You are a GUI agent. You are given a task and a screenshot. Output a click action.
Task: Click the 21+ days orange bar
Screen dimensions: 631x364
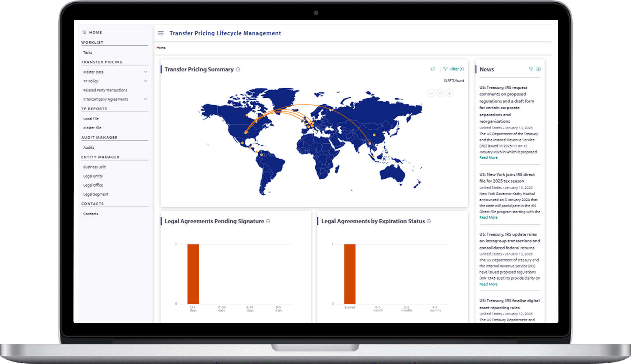coord(193,274)
